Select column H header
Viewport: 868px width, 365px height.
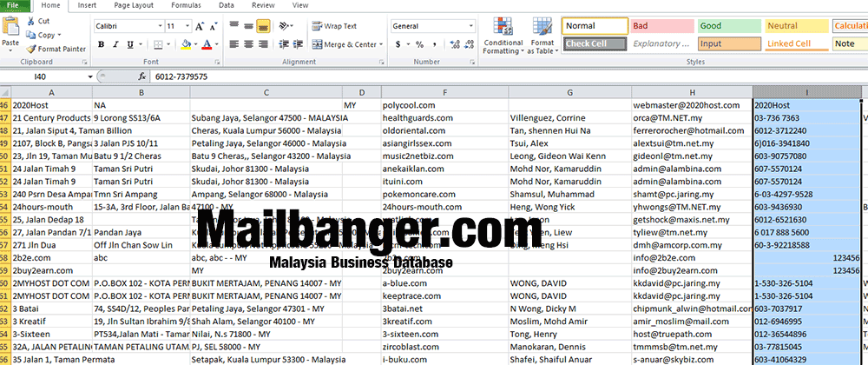pos(692,92)
